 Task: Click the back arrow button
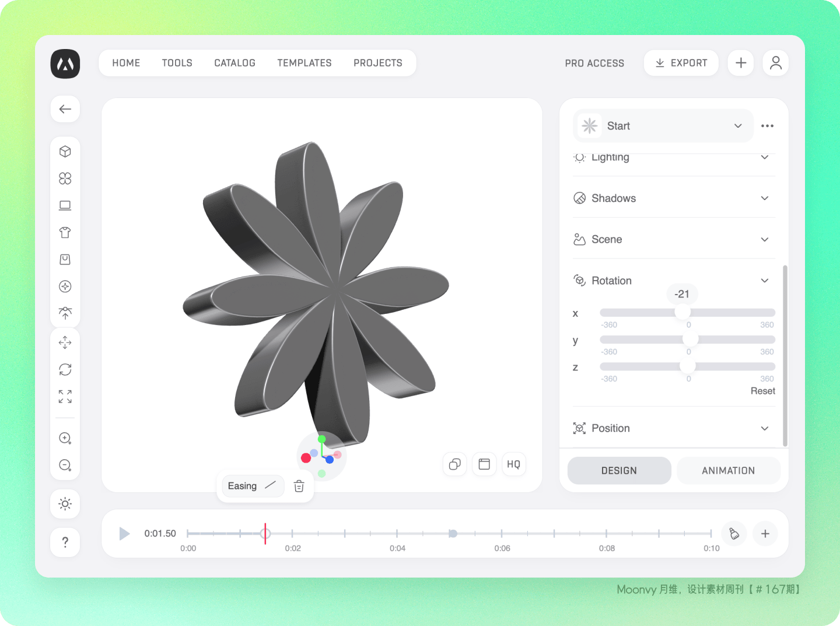(65, 109)
